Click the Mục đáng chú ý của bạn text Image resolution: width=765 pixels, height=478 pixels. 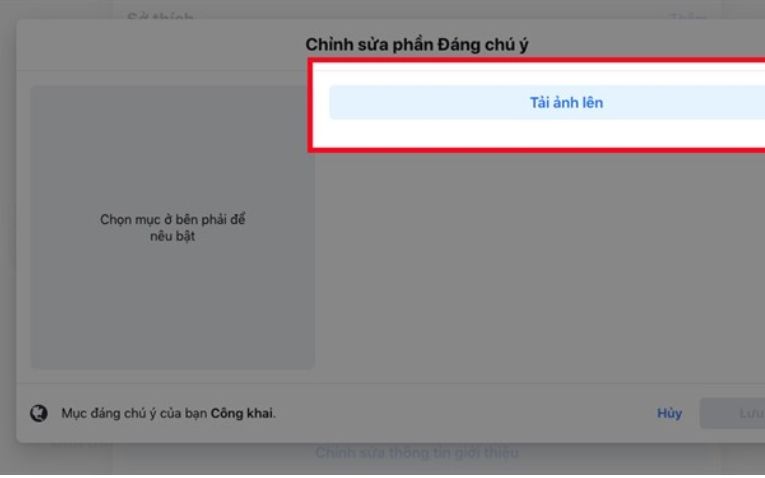134,413
